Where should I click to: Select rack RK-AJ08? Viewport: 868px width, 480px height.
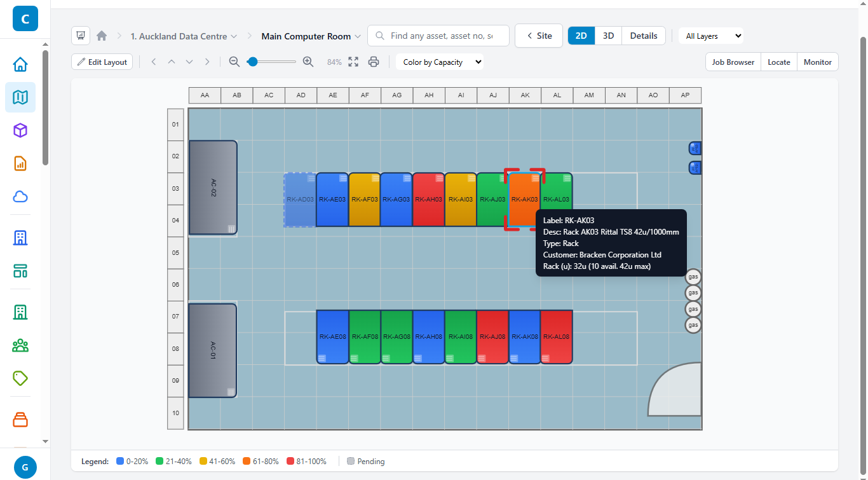(492, 337)
